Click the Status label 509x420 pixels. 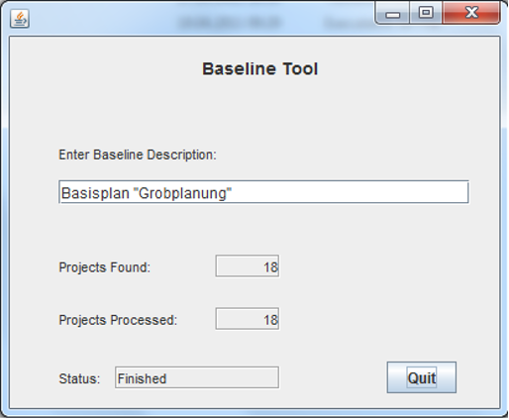pyautogui.click(x=79, y=378)
